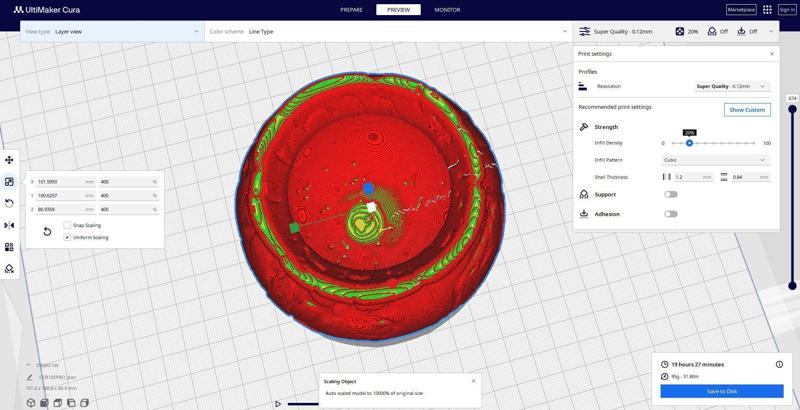Collapse the print settings header chevron
This screenshot has width=800, height=410.
point(770,32)
